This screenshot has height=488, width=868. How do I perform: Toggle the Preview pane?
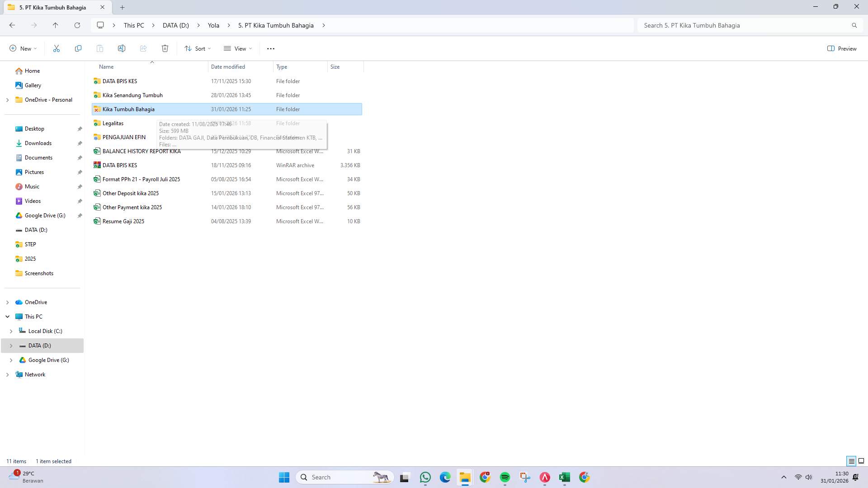[842, 48]
